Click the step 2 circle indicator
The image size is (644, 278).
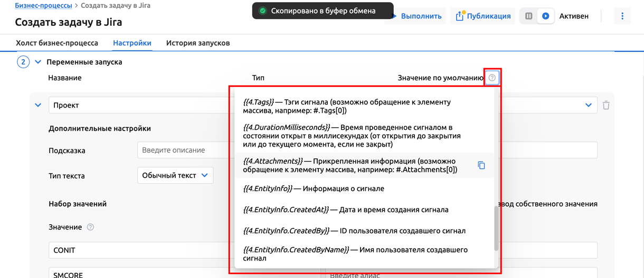[x=23, y=62]
